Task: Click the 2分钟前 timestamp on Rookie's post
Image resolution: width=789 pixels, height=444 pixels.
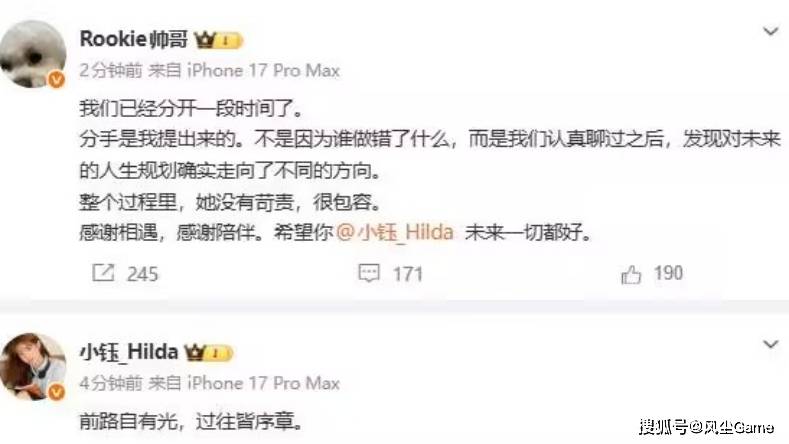Action: (x=111, y=70)
